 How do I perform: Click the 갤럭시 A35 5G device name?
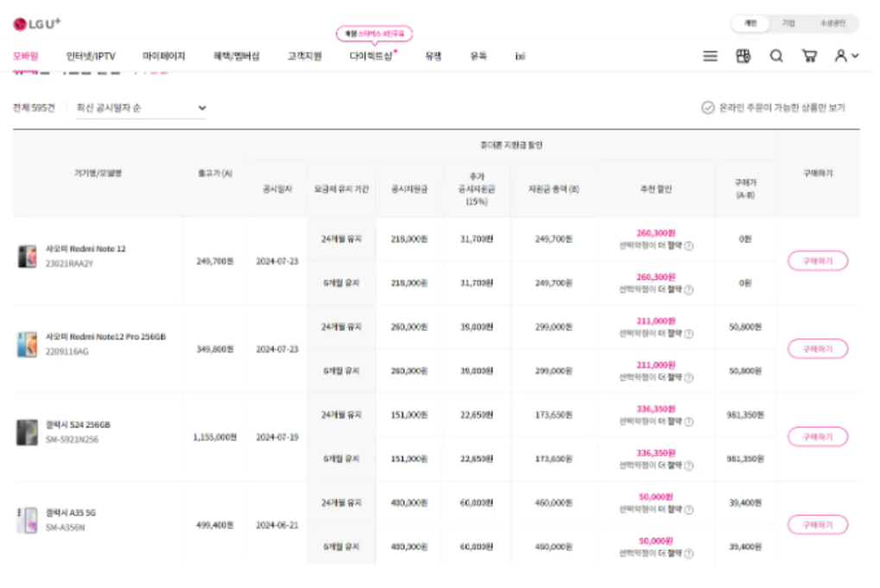[71, 513]
